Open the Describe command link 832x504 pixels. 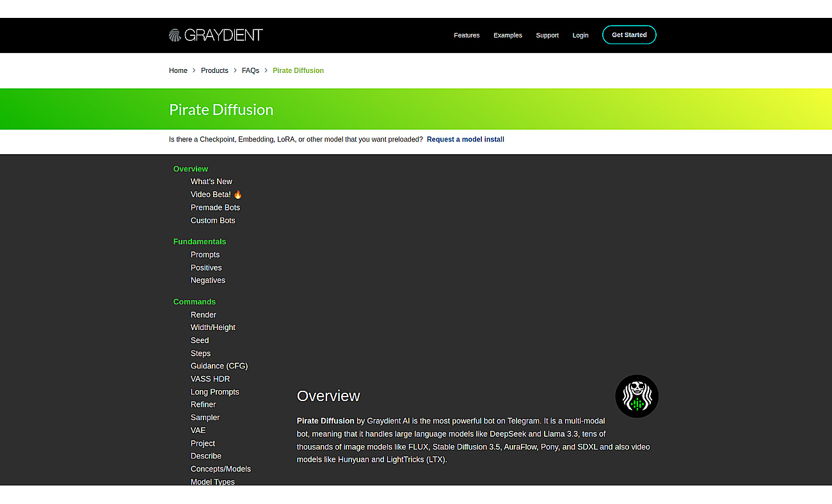click(206, 456)
